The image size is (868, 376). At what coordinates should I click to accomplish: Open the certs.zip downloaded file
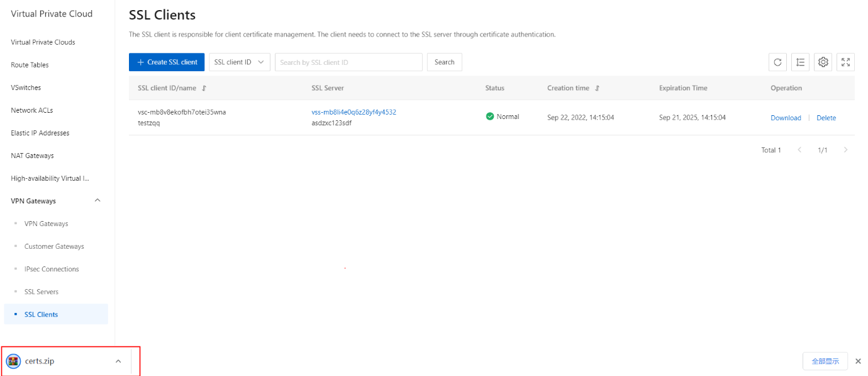[x=40, y=362]
